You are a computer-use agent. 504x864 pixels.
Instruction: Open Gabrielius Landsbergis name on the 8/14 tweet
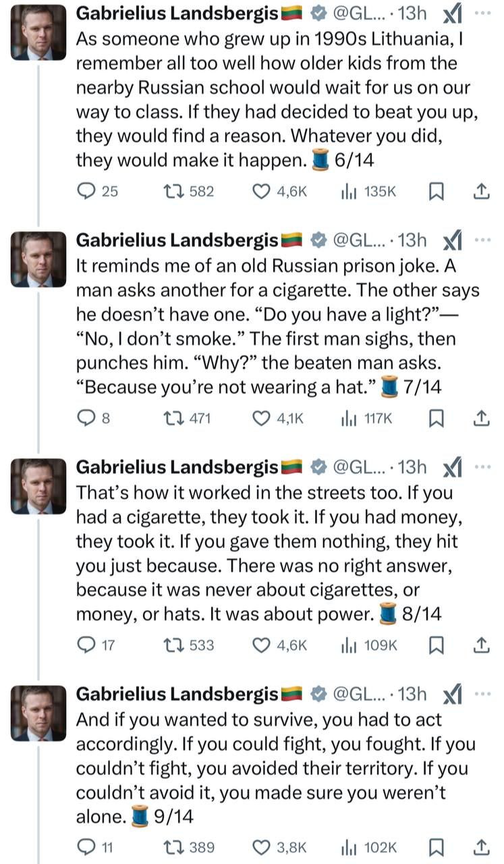click(x=177, y=466)
